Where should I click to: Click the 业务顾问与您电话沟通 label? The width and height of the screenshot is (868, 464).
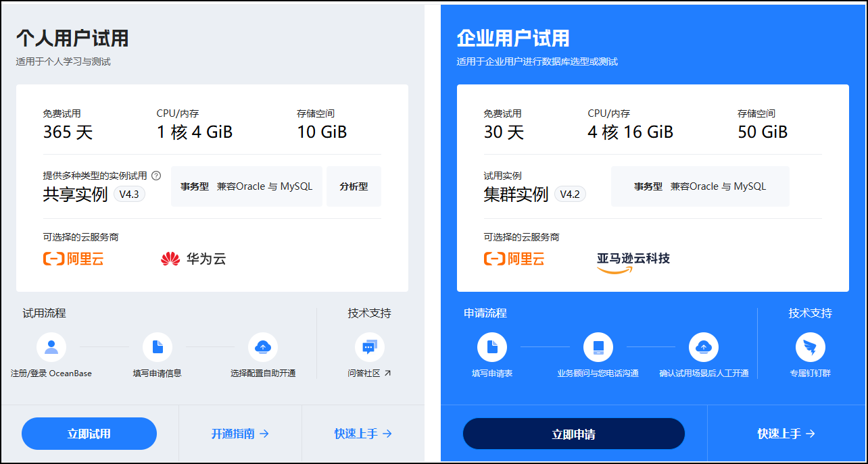click(x=598, y=373)
